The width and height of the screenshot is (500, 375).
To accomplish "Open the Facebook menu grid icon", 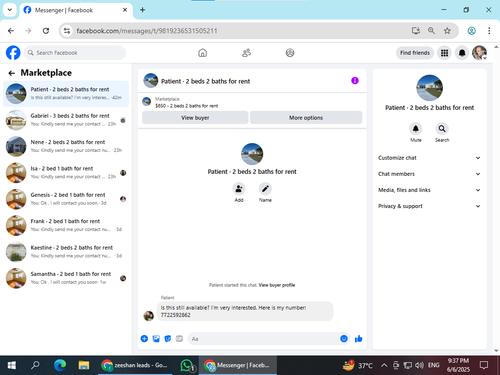I will [x=444, y=53].
